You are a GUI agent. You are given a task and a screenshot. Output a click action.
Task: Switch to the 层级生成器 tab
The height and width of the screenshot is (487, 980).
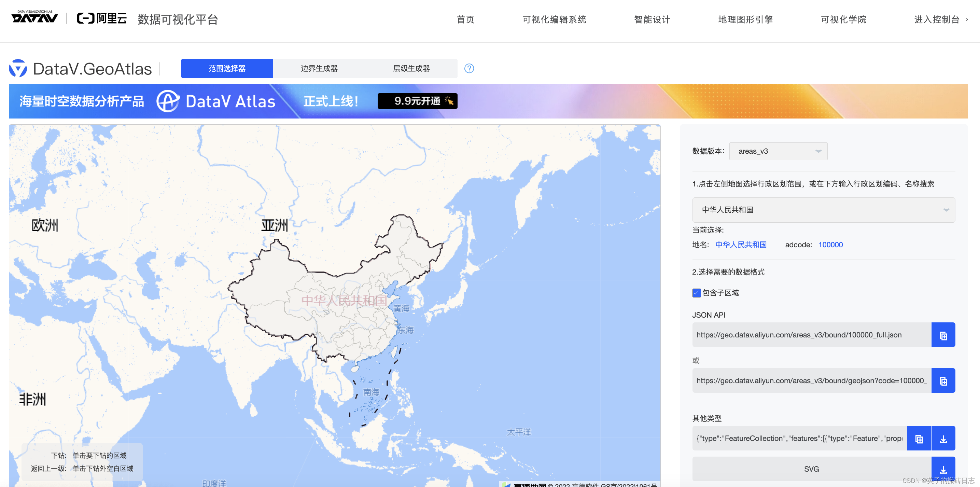[x=411, y=69]
